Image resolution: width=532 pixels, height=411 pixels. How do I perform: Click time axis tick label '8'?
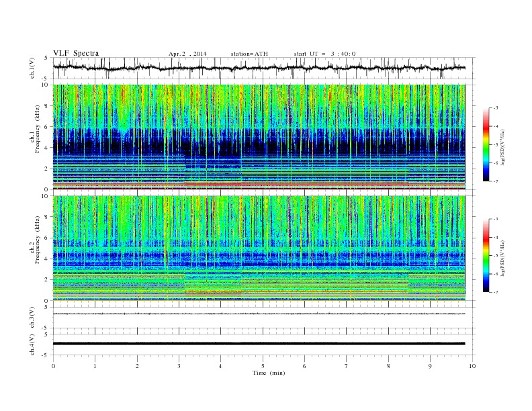coord(388,366)
